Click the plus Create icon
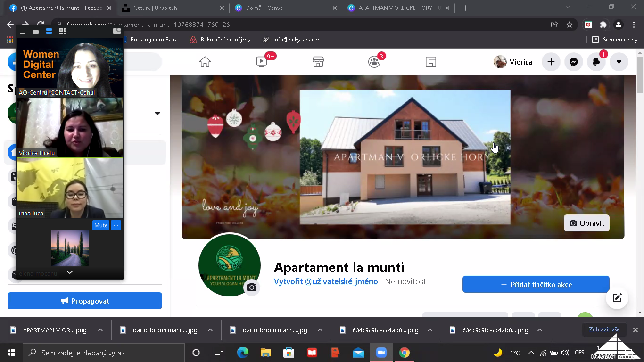 click(x=551, y=62)
